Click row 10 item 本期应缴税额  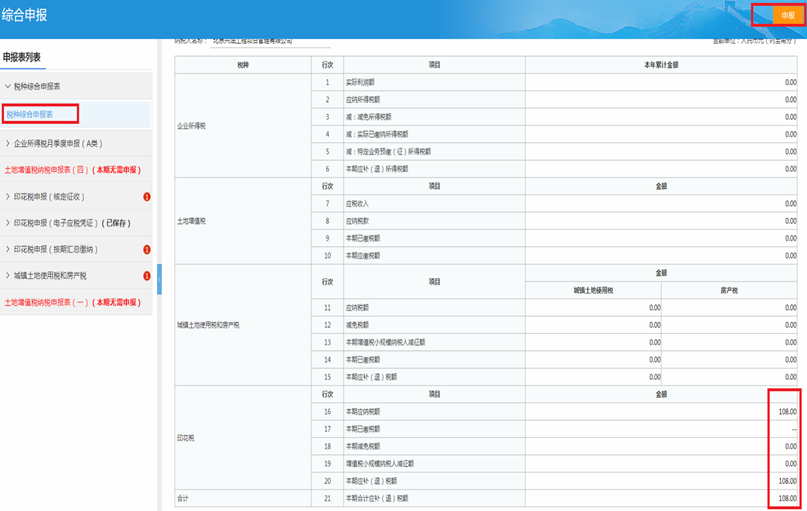pos(363,256)
